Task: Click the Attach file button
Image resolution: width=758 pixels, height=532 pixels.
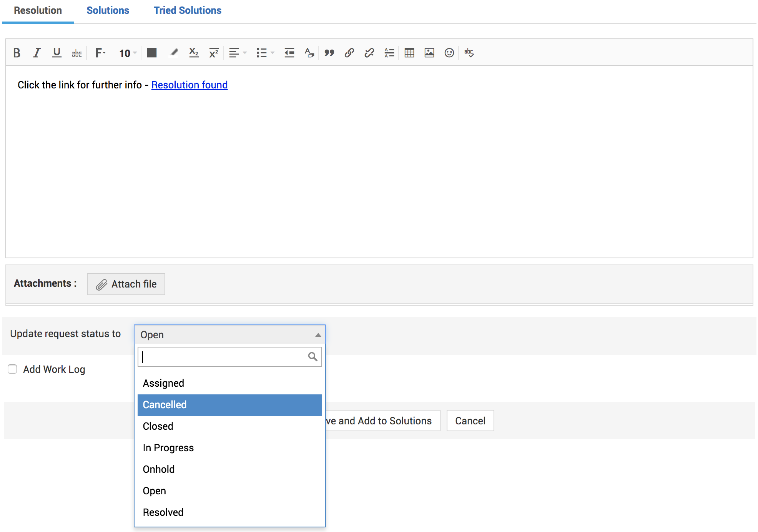Action: pyautogui.click(x=126, y=284)
